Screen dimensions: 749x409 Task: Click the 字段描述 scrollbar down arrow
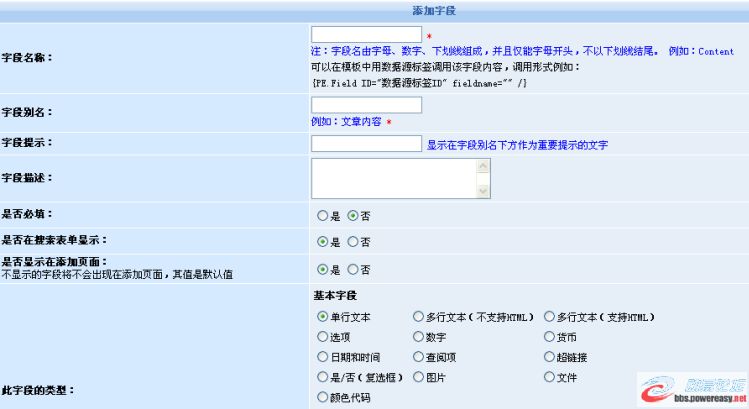pyautogui.click(x=484, y=190)
